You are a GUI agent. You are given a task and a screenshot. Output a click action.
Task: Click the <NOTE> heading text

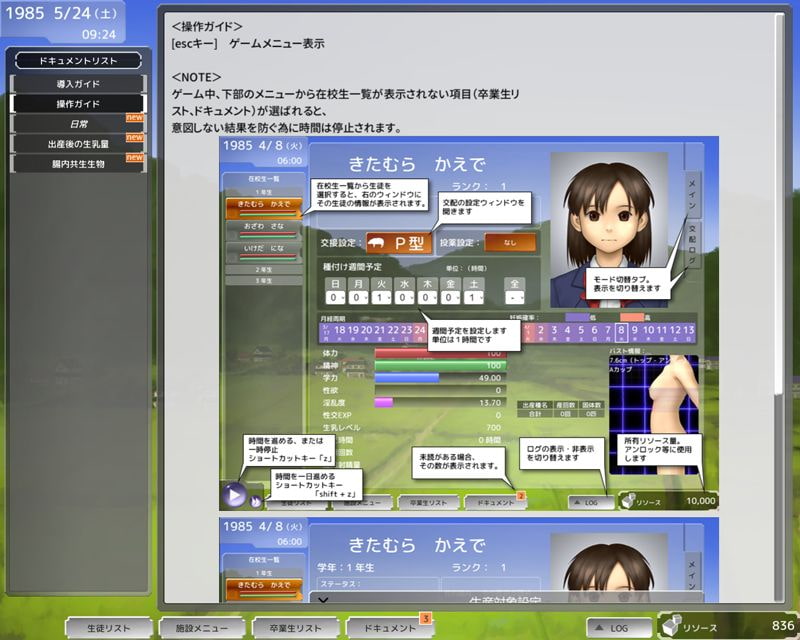(196, 77)
